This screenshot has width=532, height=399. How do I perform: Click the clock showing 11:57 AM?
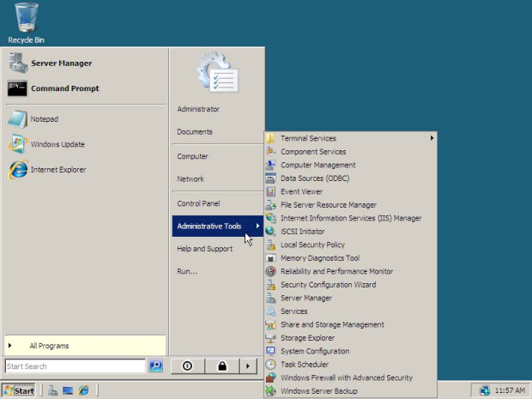pos(510,390)
